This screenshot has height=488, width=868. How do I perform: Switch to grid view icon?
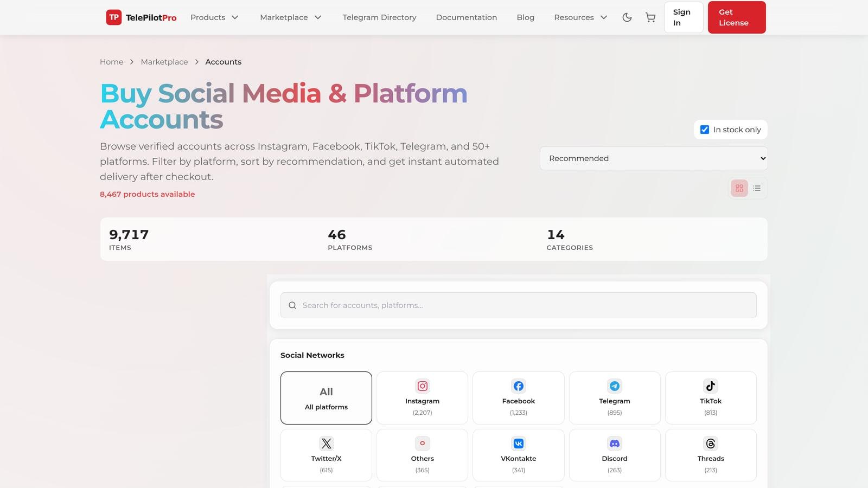coord(739,188)
